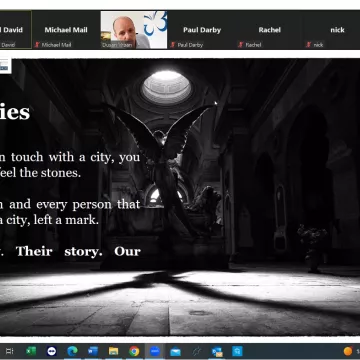Select the nick participant tile
360x360 pixels.
click(332, 30)
